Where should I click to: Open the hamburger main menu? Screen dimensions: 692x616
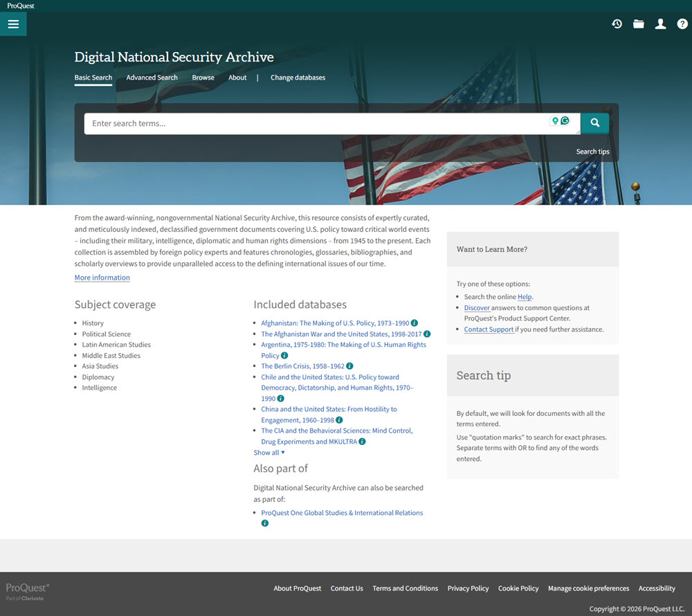coord(13,24)
